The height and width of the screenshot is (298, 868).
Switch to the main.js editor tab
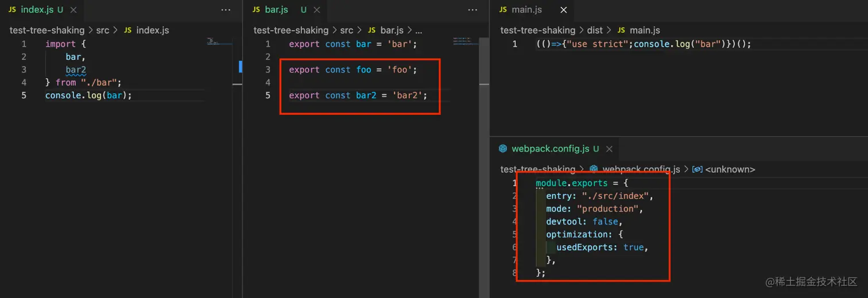(533, 10)
